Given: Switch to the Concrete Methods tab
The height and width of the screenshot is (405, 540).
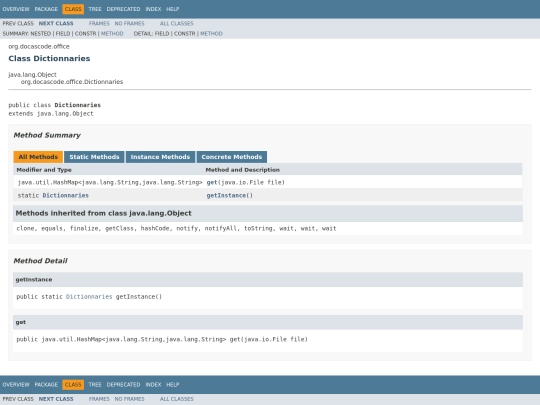Looking at the screenshot, I should tap(232, 157).
